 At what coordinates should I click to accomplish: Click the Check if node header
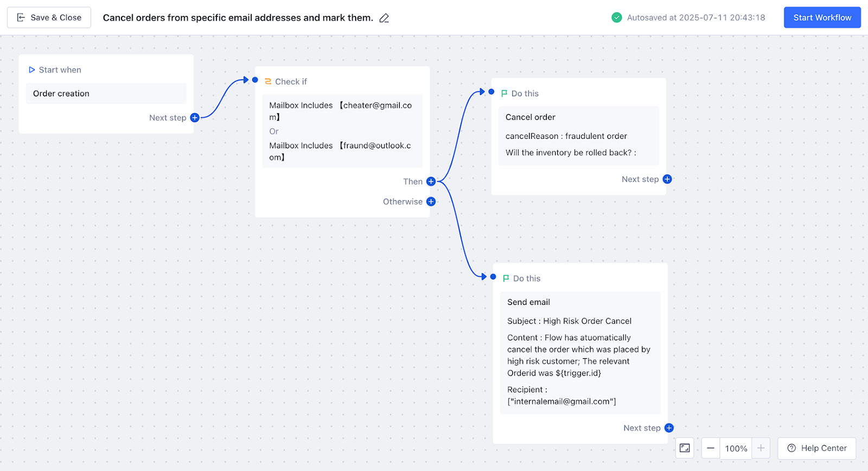[291, 81]
